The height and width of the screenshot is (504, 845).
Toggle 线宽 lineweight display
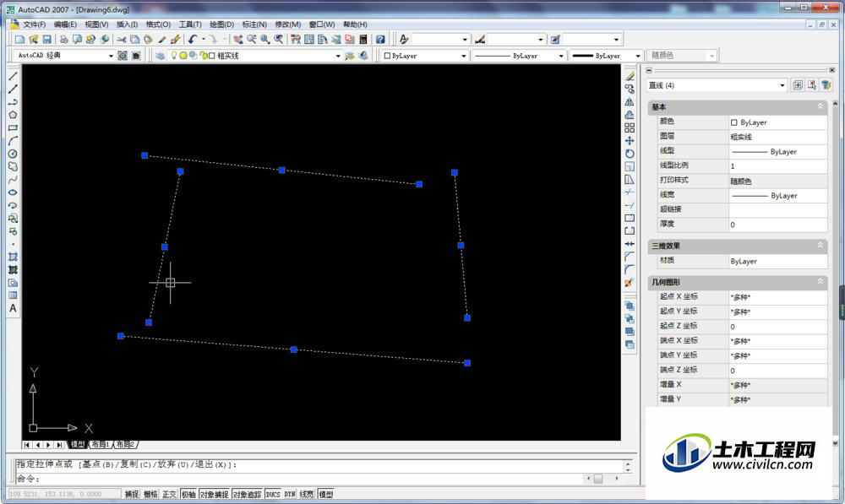307,494
